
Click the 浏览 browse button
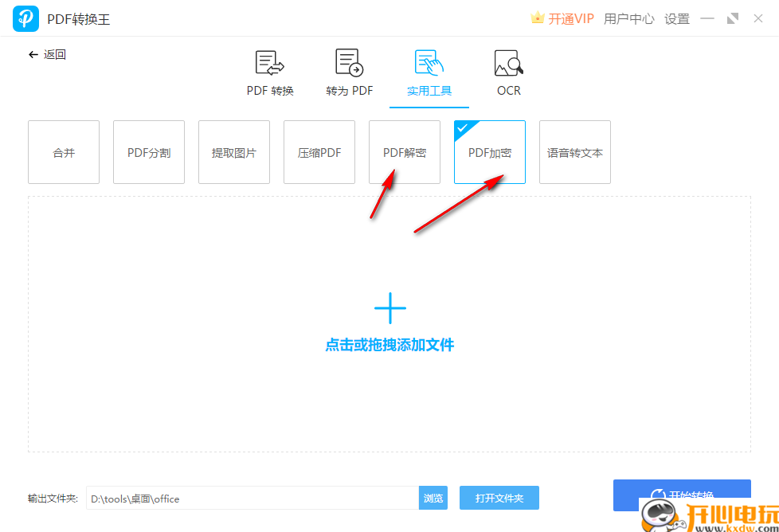pos(433,497)
